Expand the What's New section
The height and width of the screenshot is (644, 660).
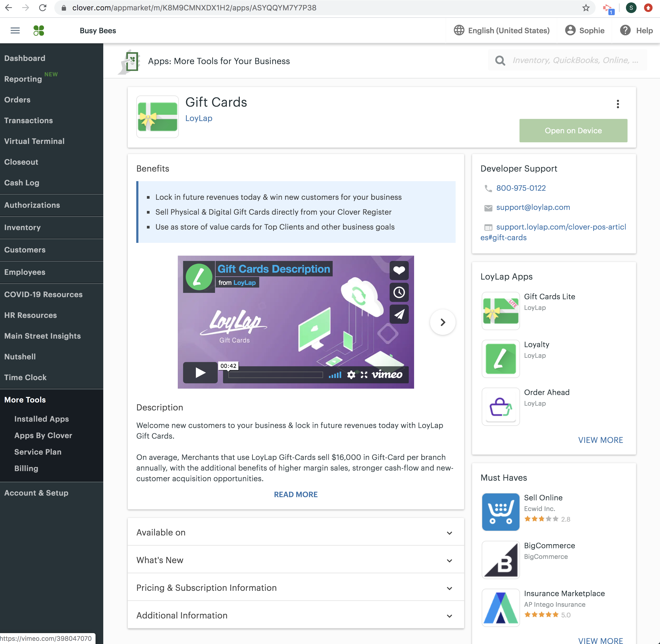coord(295,560)
